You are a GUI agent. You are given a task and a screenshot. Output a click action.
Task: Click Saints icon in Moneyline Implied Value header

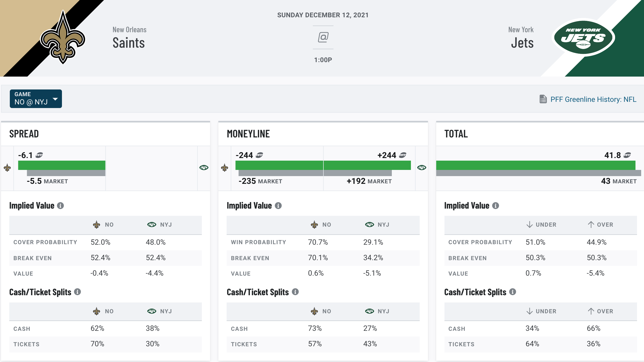click(x=314, y=225)
